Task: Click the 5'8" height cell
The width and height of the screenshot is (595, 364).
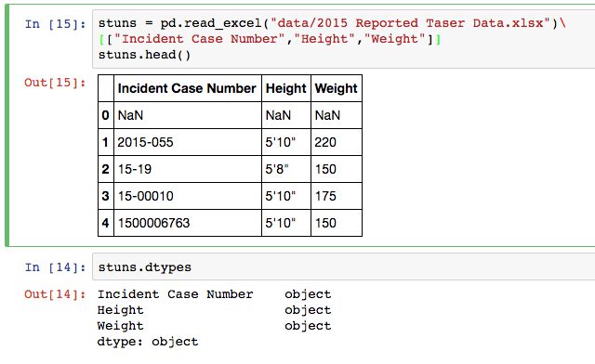Action: click(286, 169)
